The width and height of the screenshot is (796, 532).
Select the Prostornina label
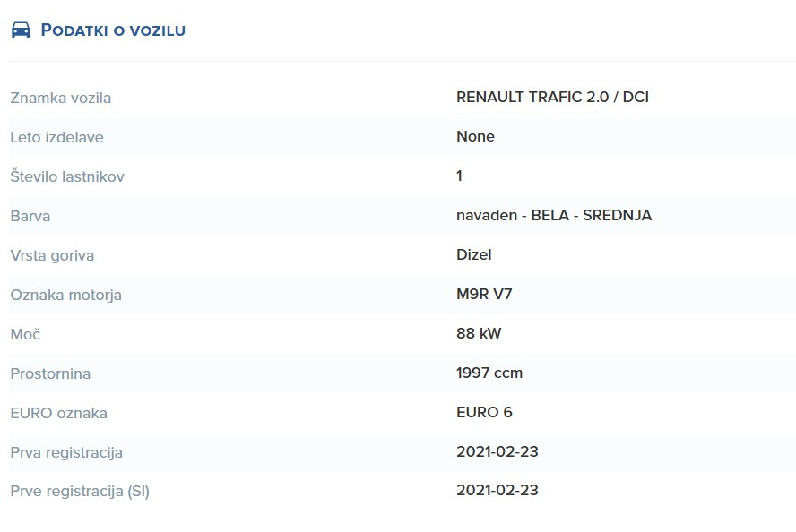(50, 373)
